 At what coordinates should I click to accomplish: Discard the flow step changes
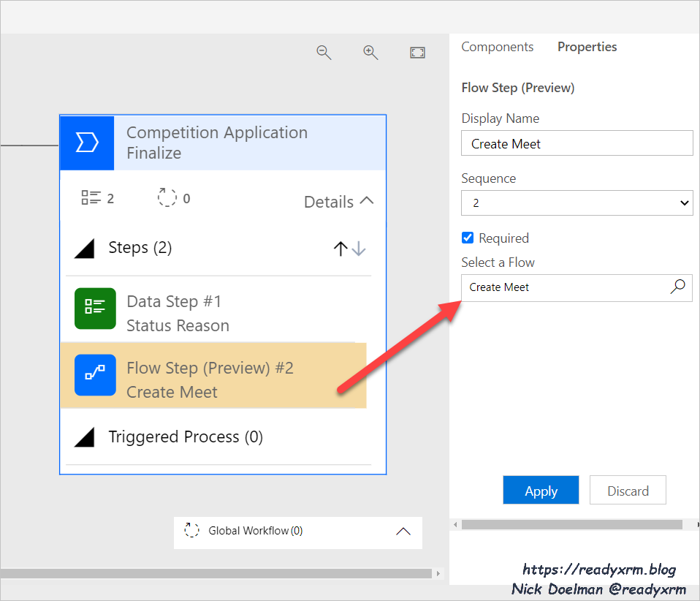click(x=627, y=490)
